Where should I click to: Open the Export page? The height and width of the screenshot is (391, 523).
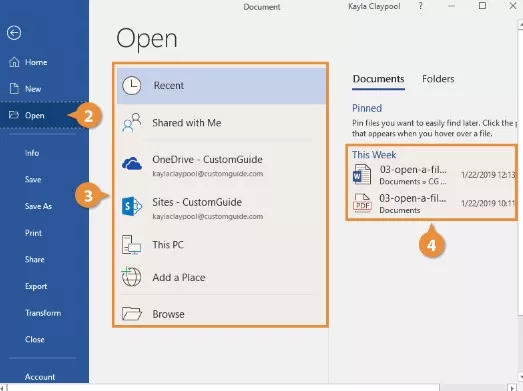tap(36, 286)
